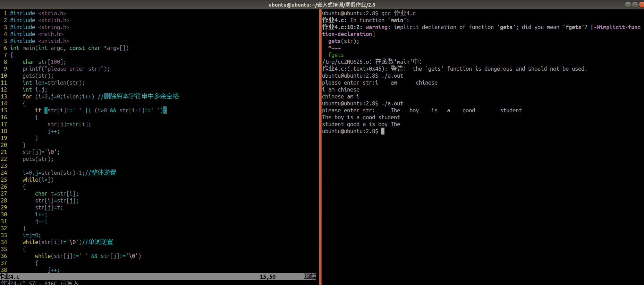Click the line number 23 empty line
This screenshot has width=644, height=285.
pyautogui.click(x=4, y=166)
